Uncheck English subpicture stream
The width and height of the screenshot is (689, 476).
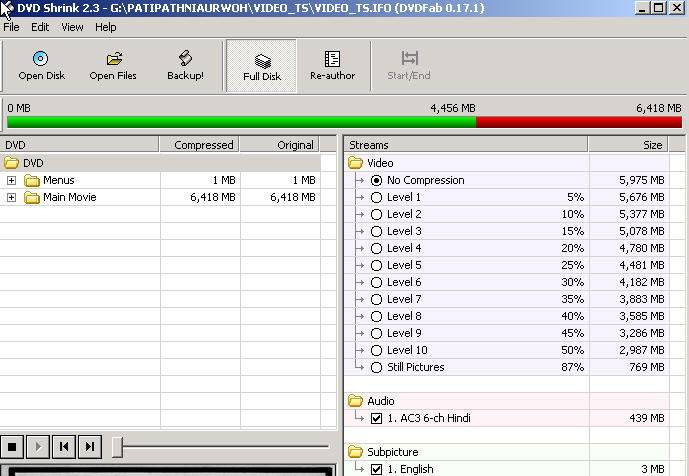[x=376, y=469]
